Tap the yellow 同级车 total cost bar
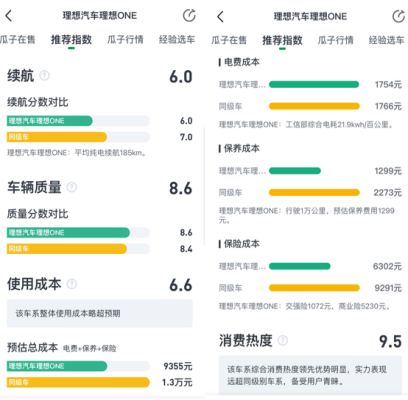The height and width of the screenshot is (400, 408). click(x=78, y=382)
